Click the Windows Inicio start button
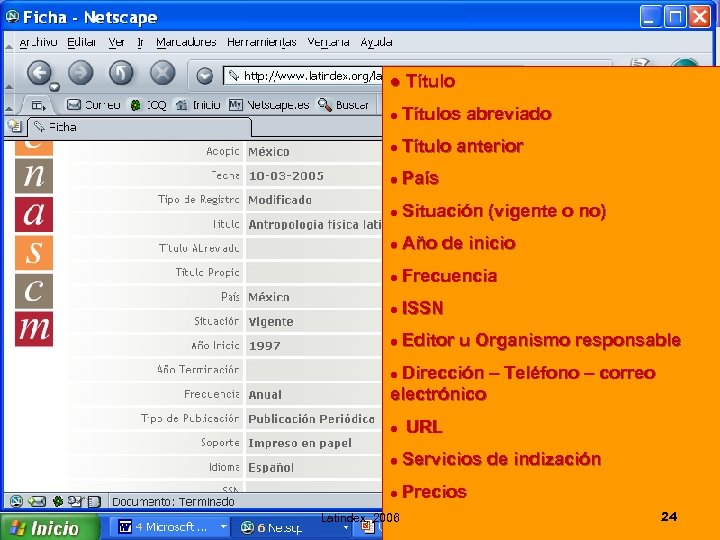Viewport: 720px width, 540px height. (x=50, y=528)
